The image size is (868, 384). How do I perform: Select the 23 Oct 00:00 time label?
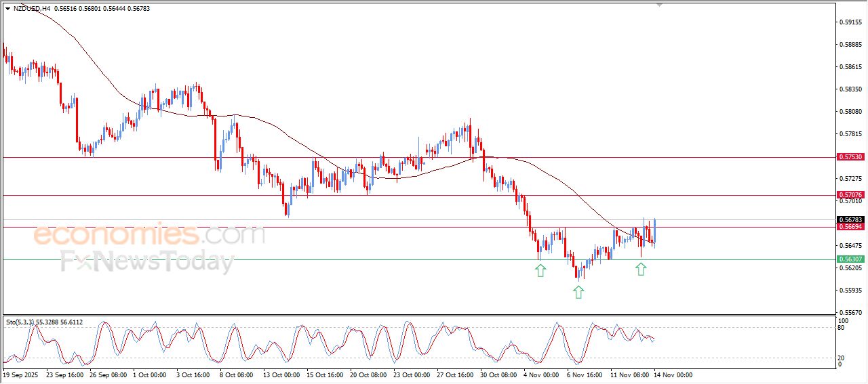pos(412,374)
